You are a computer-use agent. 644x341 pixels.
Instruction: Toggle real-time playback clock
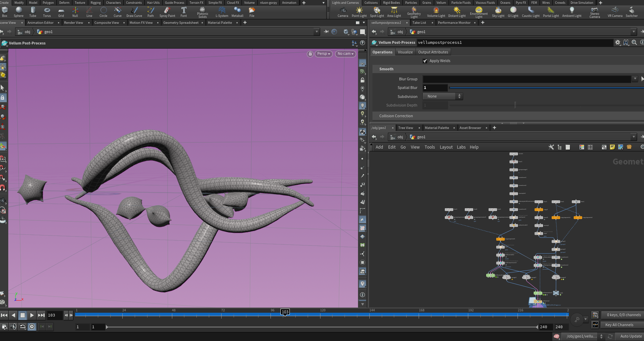[32, 327]
